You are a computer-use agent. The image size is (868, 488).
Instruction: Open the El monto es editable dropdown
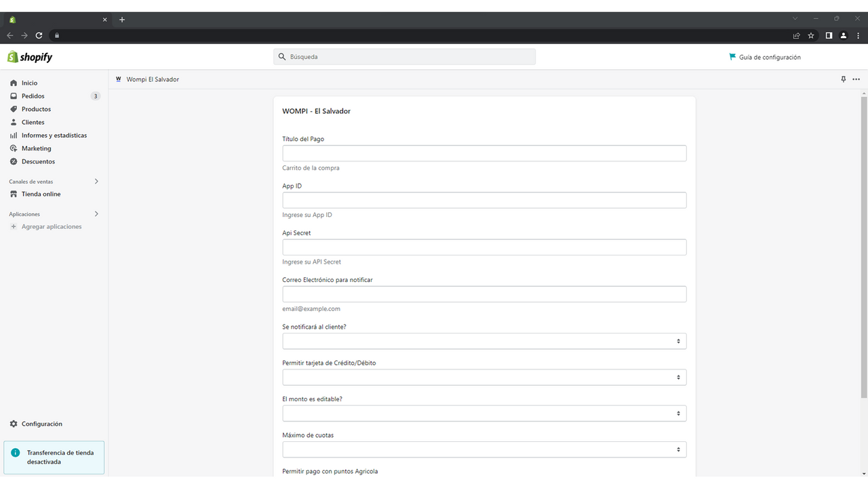click(484, 413)
